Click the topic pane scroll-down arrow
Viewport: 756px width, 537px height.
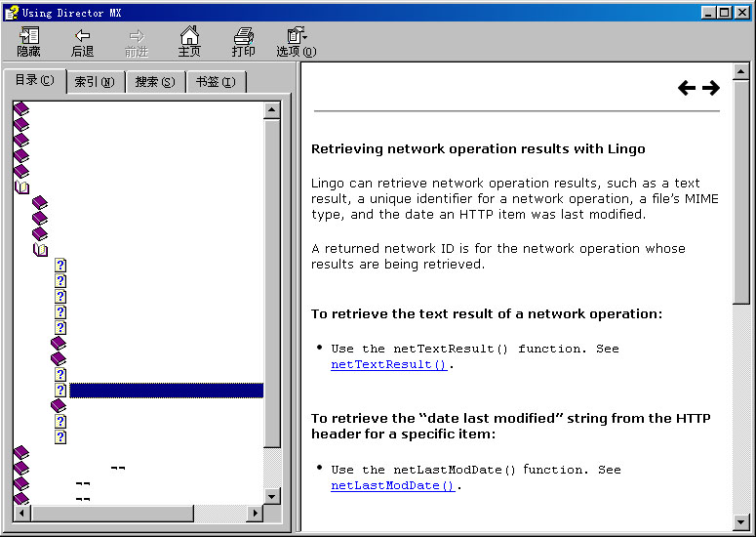740,521
